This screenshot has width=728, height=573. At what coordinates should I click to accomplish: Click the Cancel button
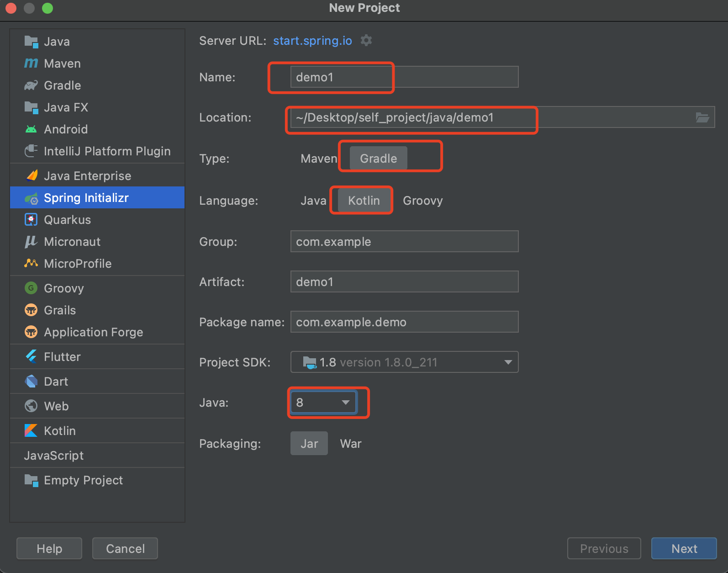[x=125, y=548]
